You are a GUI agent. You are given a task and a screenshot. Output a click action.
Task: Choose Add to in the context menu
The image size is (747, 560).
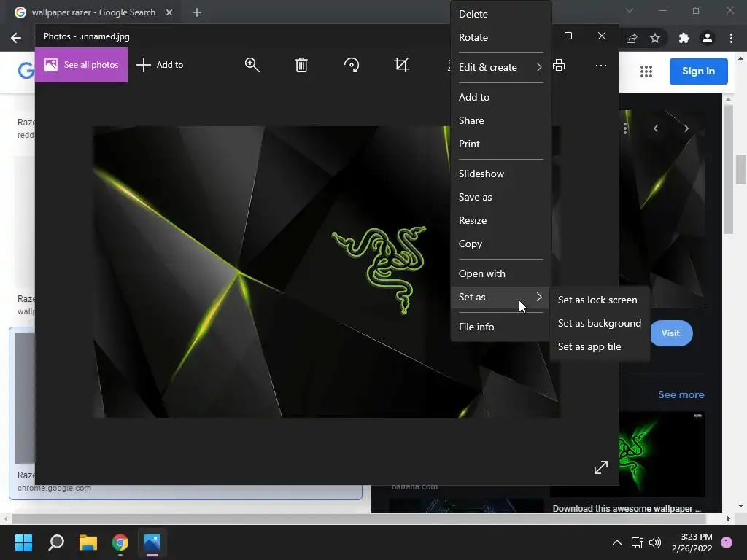pos(500,97)
